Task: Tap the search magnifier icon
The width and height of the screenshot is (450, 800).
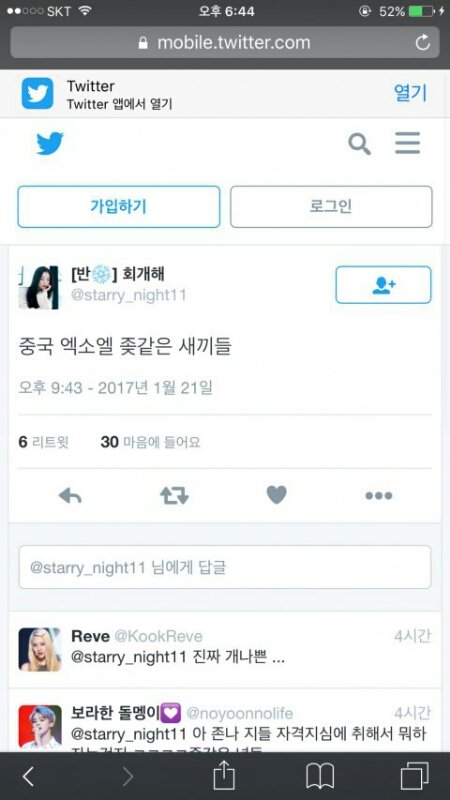Action: [x=359, y=144]
